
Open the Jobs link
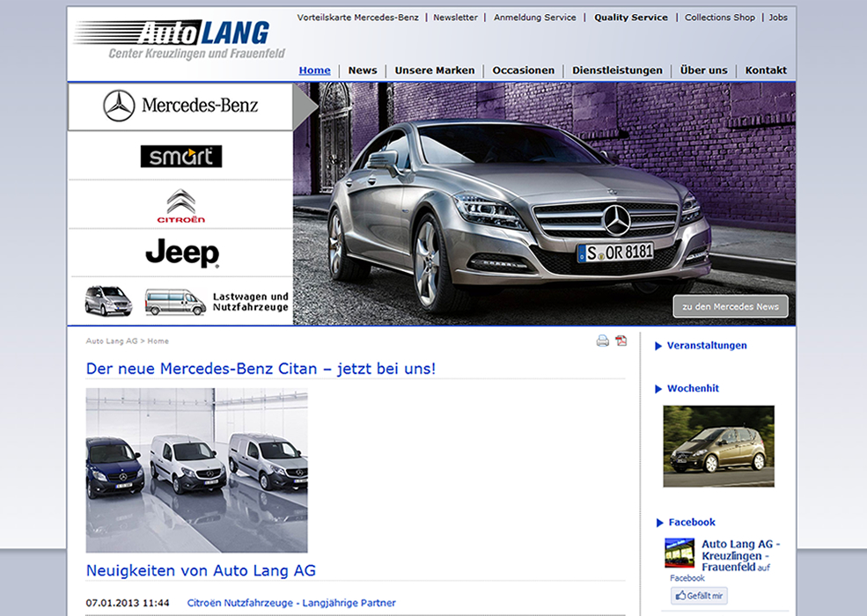778,17
